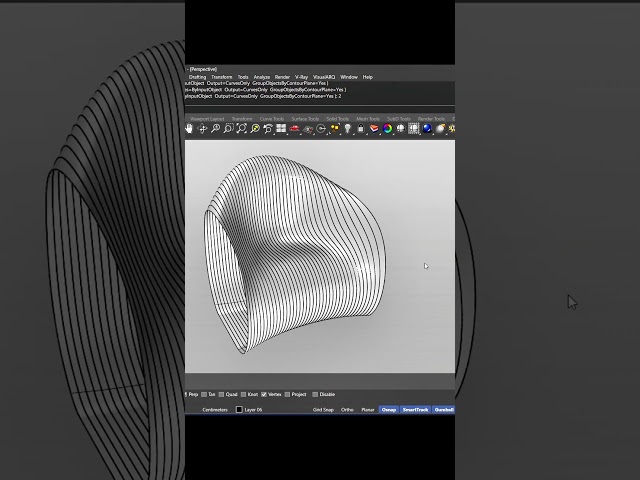Select the Rotate View tool

202,129
